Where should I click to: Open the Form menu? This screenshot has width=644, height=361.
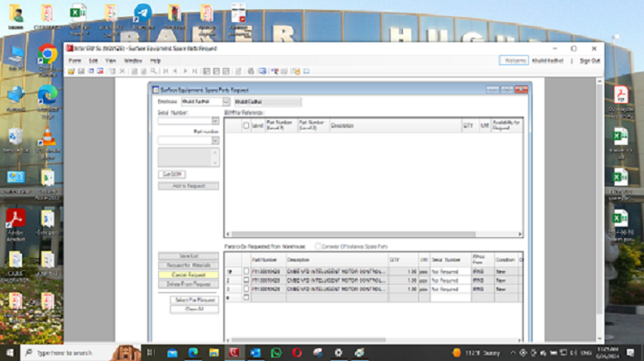(74, 61)
